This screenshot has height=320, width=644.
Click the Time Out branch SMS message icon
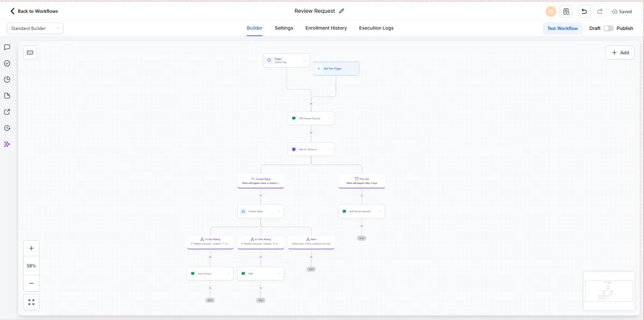[x=345, y=211]
